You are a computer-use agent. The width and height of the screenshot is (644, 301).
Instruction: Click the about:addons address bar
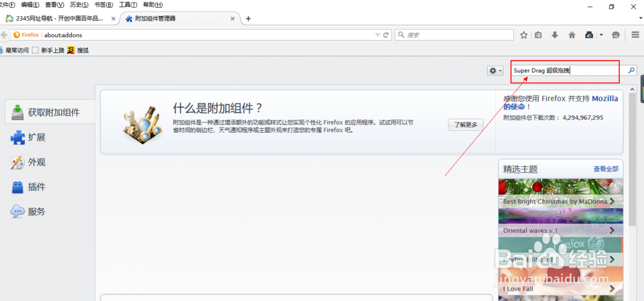209,35
